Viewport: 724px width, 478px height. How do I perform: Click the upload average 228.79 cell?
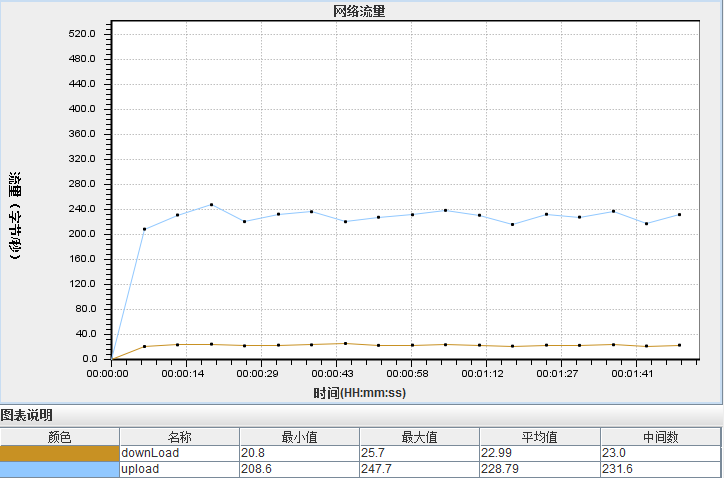point(539,469)
